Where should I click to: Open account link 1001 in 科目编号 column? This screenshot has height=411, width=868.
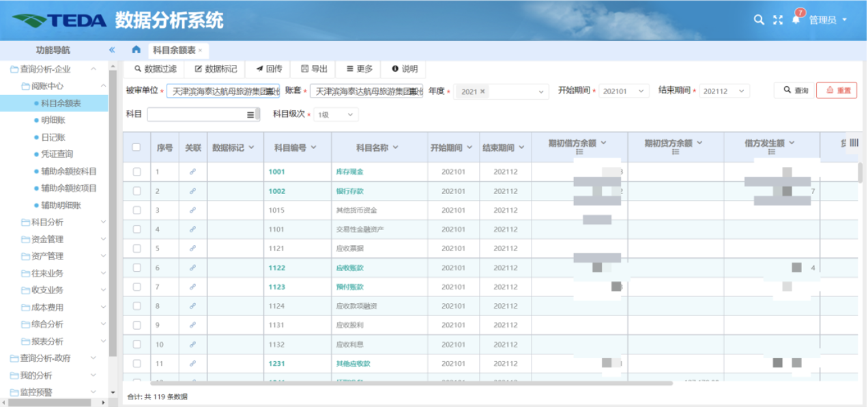tap(276, 172)
